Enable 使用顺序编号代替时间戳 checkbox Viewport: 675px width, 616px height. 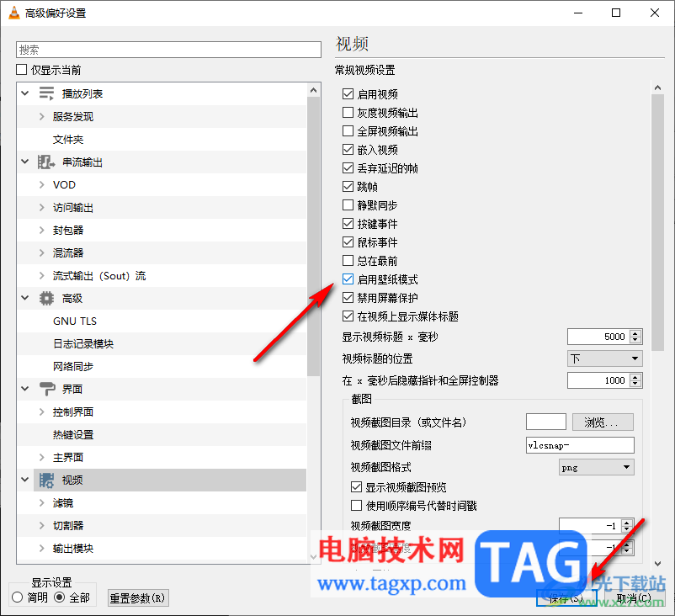[x=357, y=506]
